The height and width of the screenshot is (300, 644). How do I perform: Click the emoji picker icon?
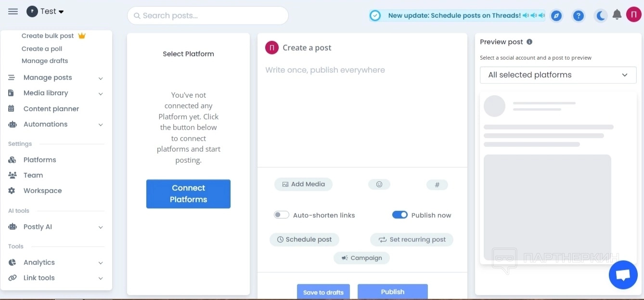pos(379,184)
